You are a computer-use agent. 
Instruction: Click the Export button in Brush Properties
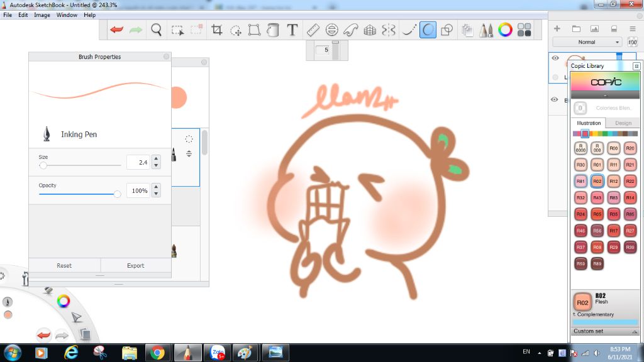pos(136,266)
